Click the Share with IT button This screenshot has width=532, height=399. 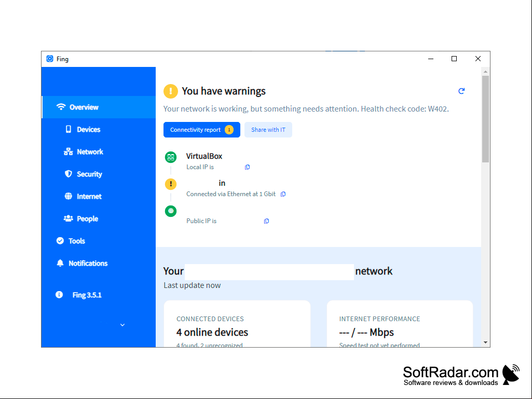(x=268, y=130)
